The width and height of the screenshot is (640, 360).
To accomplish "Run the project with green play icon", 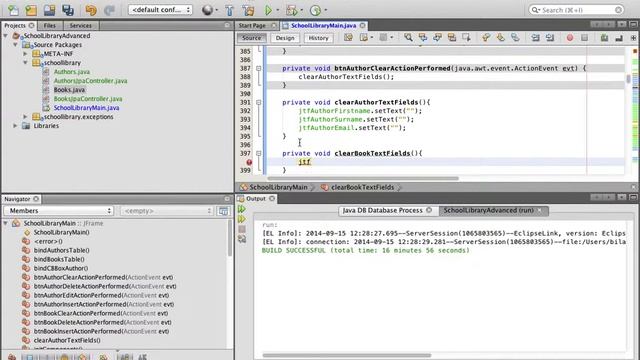I will point(268,10).
